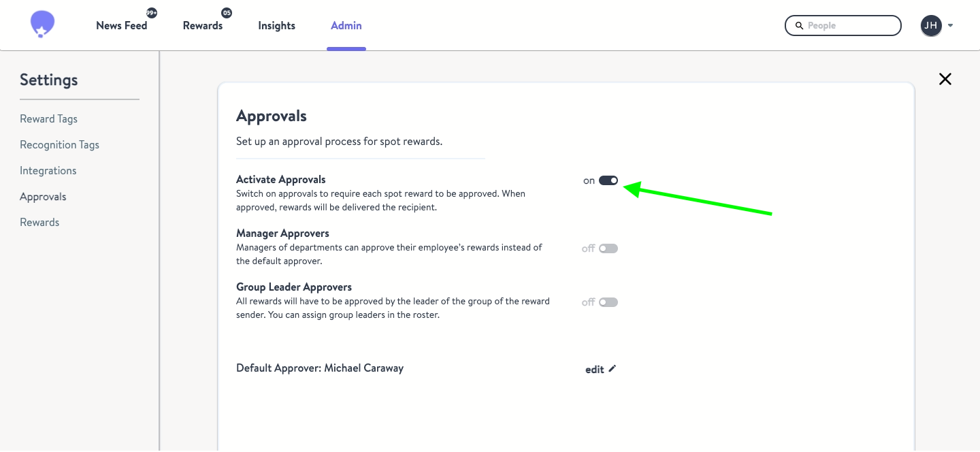
Task: Enable the Manager Approvers toggle
Action: tap(608, 248)
